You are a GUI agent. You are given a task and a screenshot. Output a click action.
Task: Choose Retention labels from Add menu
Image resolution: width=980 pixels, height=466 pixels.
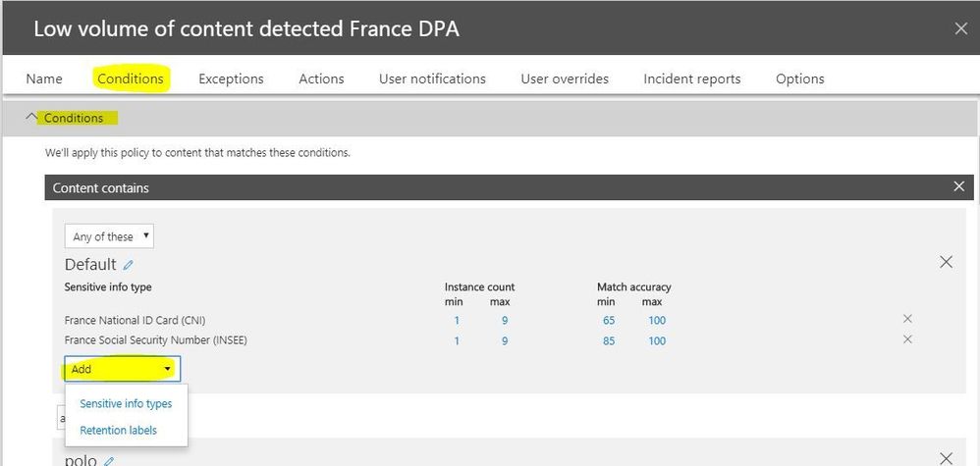(x=118, y=430)
